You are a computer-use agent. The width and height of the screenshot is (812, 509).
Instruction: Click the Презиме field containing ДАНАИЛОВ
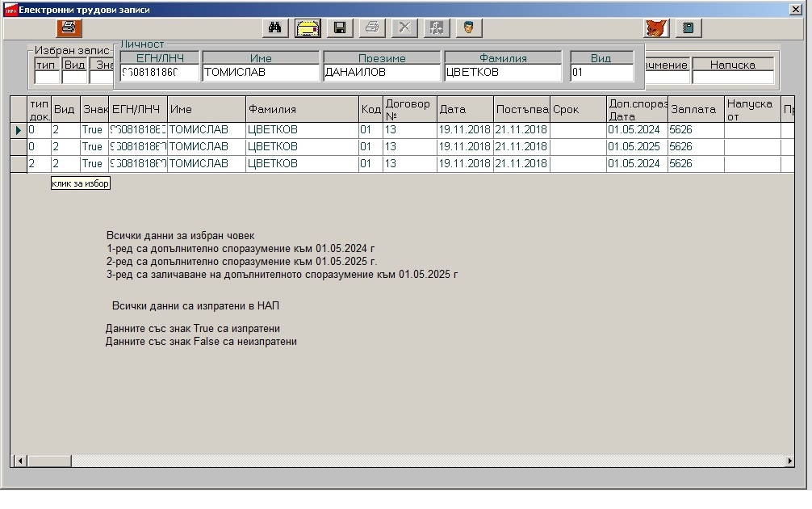pos(382,73)
